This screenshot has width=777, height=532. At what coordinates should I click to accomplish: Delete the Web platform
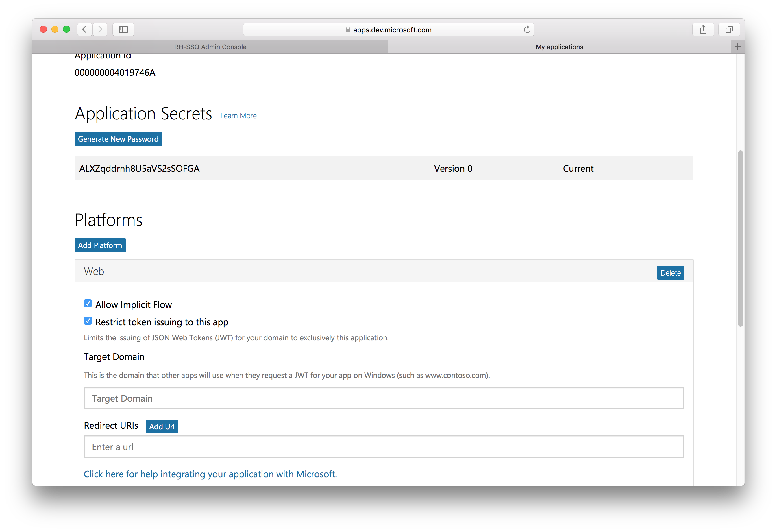(x=670, y=273)
